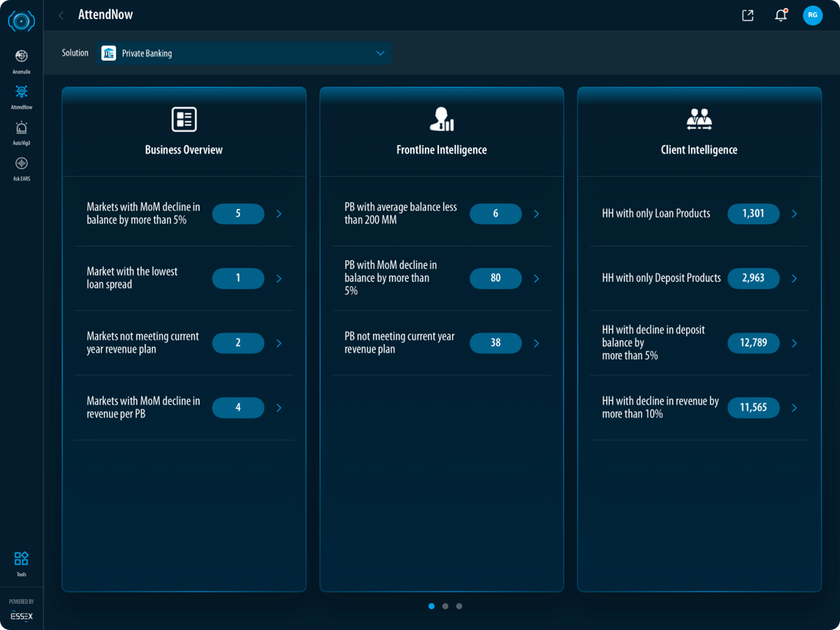The image size is (840, 630).
Task: Select the first carousel page dot
Action: tap(432, 606)
